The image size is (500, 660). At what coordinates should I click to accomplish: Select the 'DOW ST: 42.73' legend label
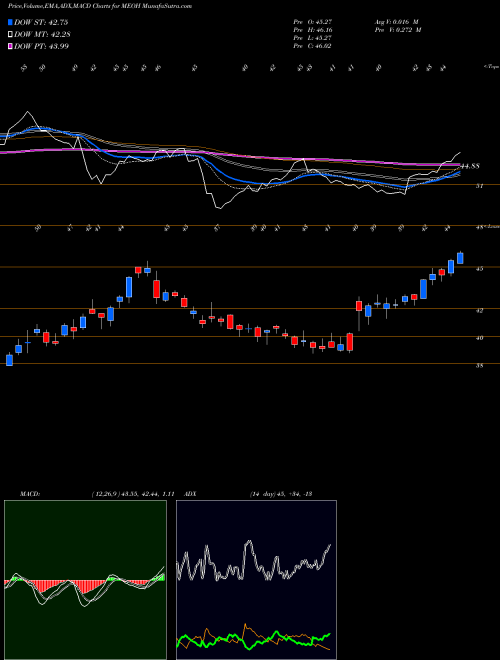tap(41, 22)
